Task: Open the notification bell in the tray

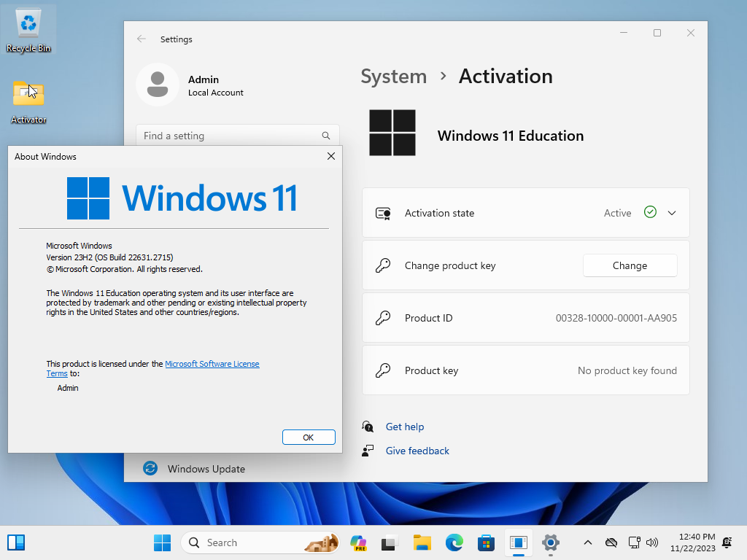Action: coord(727,542)
